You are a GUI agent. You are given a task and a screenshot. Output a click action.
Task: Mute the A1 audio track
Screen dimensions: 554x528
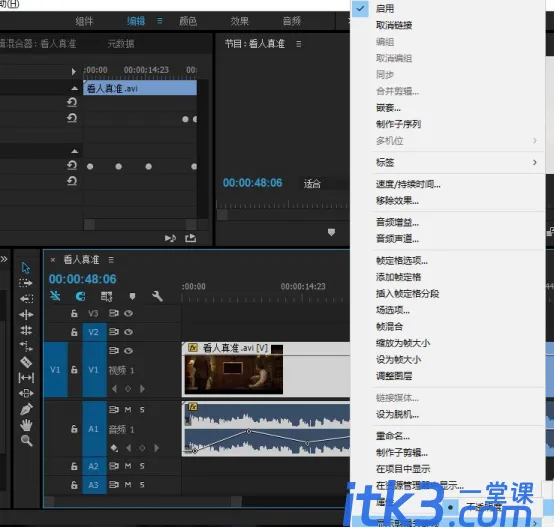pos(128,410)
